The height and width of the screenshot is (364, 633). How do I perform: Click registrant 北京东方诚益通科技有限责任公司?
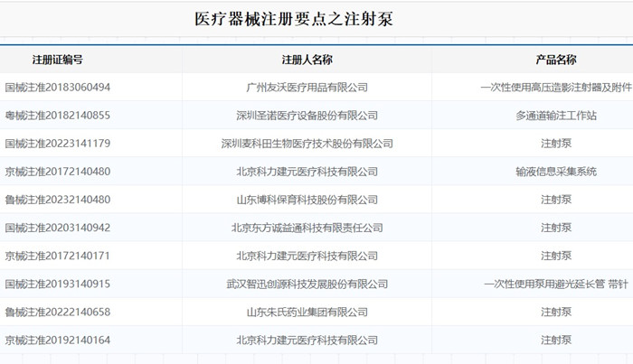point(307,228)
